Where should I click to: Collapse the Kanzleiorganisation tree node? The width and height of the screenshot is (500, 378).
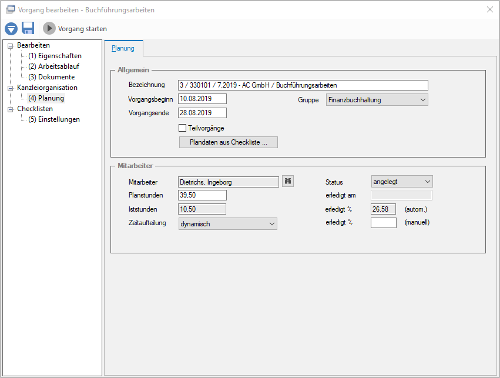pyautogui.click(x=10, y=88)
